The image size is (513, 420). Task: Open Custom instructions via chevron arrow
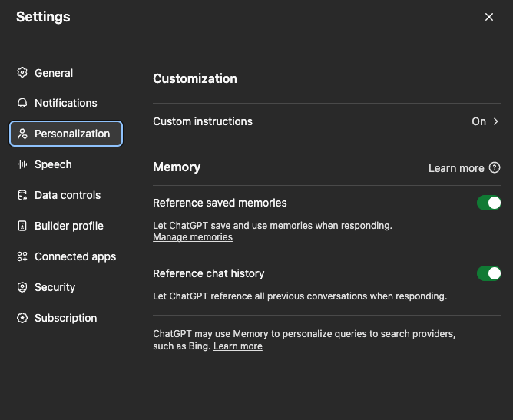coord(496,121)
